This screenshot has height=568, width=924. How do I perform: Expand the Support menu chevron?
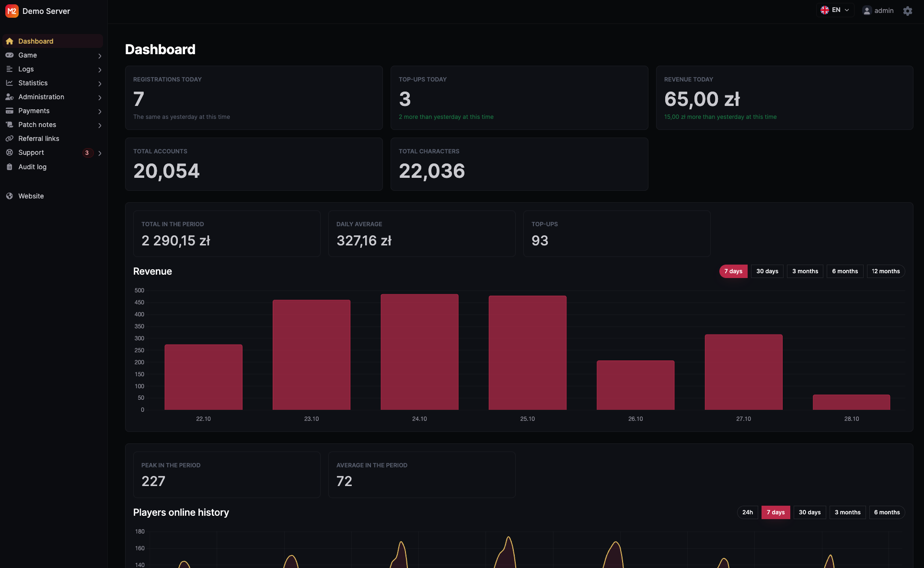point(100,153)
